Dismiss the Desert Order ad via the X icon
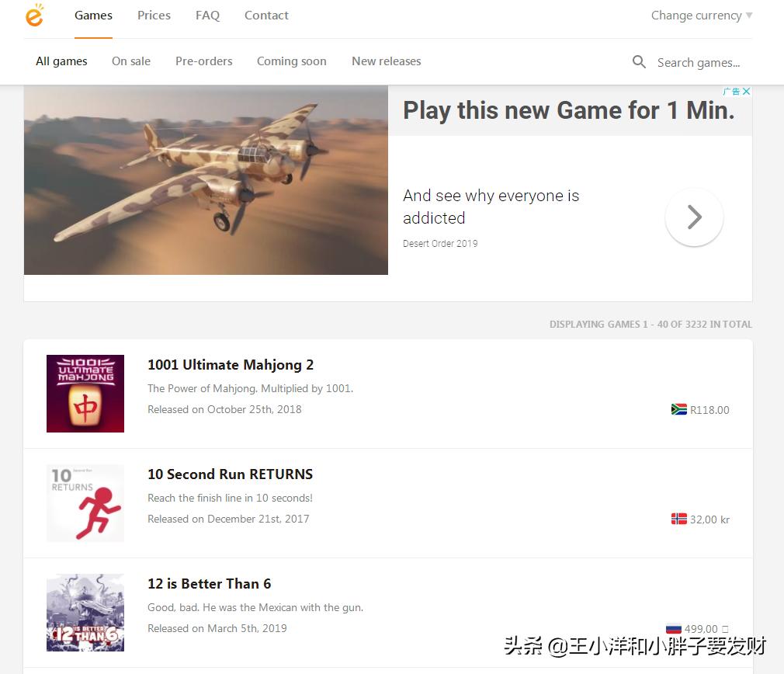Image resolution: width=784 pixels, height=674 pixels. 746,91
